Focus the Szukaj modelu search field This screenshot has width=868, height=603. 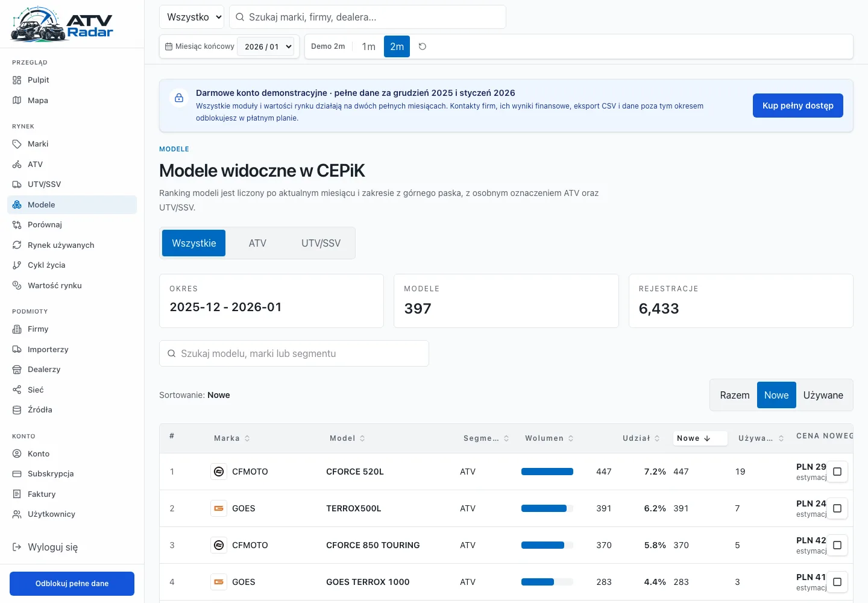294,353
